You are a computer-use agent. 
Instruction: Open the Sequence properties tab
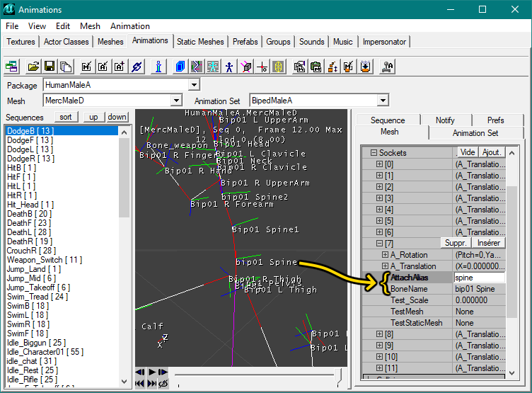388,120
